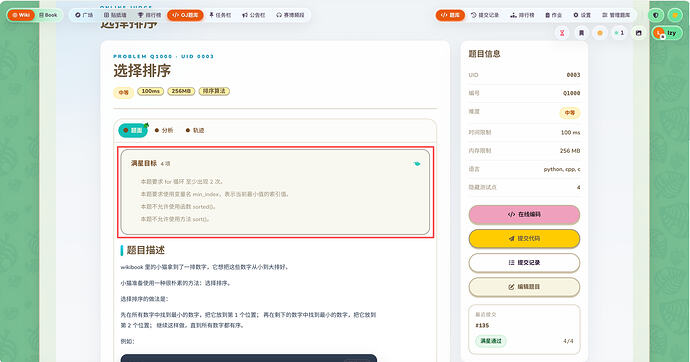The height and width of the screenshot is (362, 690).
Task: Click the 选择排序 problem title
Action: coord(142,71)
